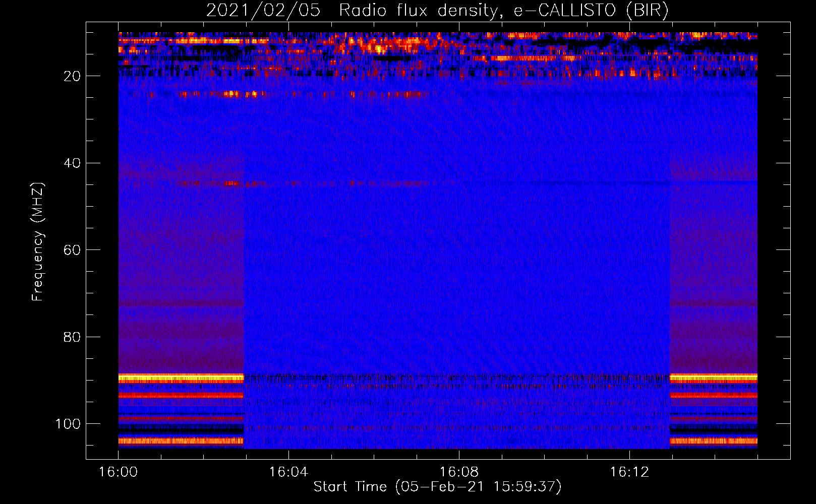
Task: Click the "40" frequency tick label
Action: coord(73,163)
